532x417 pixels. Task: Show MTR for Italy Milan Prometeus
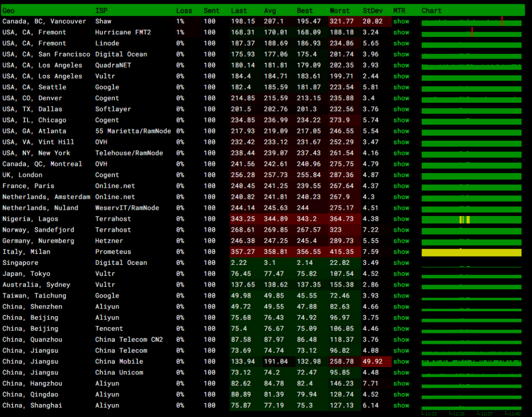click(x=402, y=252)
